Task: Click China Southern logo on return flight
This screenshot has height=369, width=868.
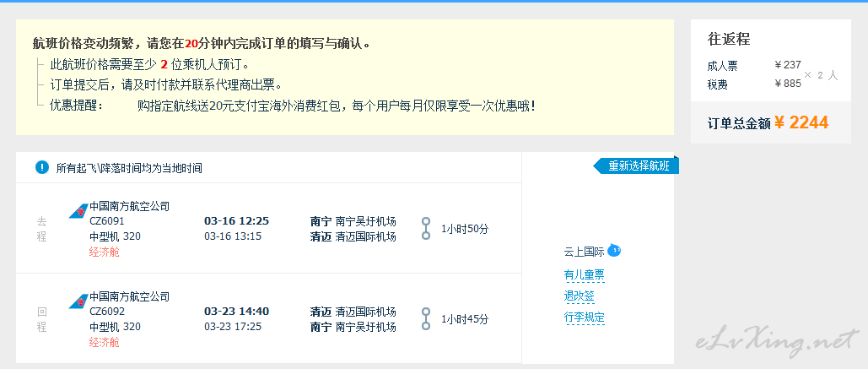Action: [78, 301]
